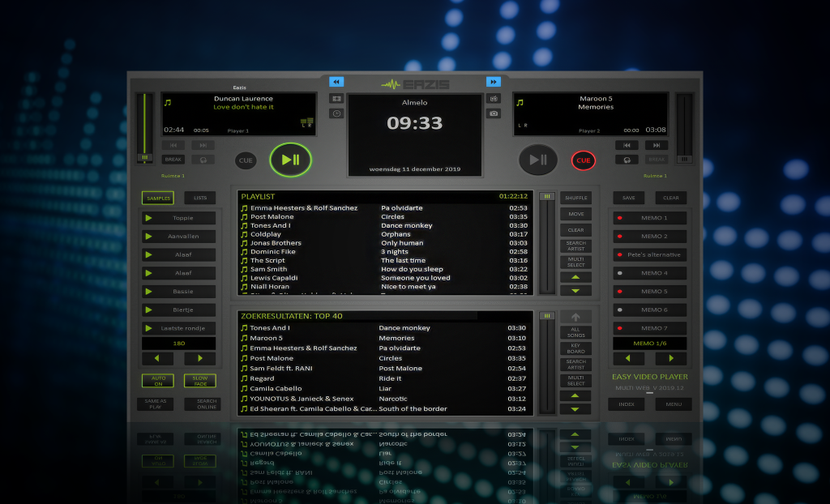Play the Aanvallen sample
This screenshot has height=504, width=830.
[178, 237]
